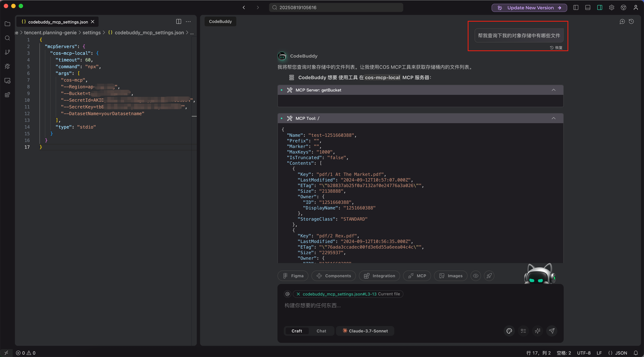Open Source Control from the activity bar

7,52
